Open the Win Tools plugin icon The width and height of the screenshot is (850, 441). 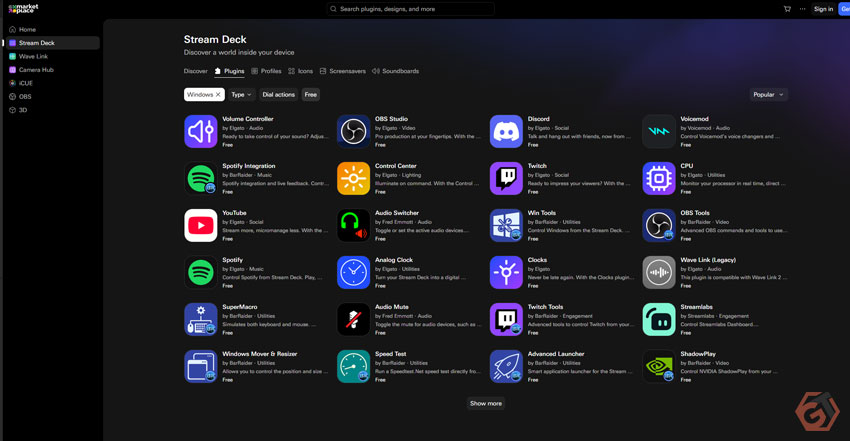pyautogui.click(x=506, y=225)
